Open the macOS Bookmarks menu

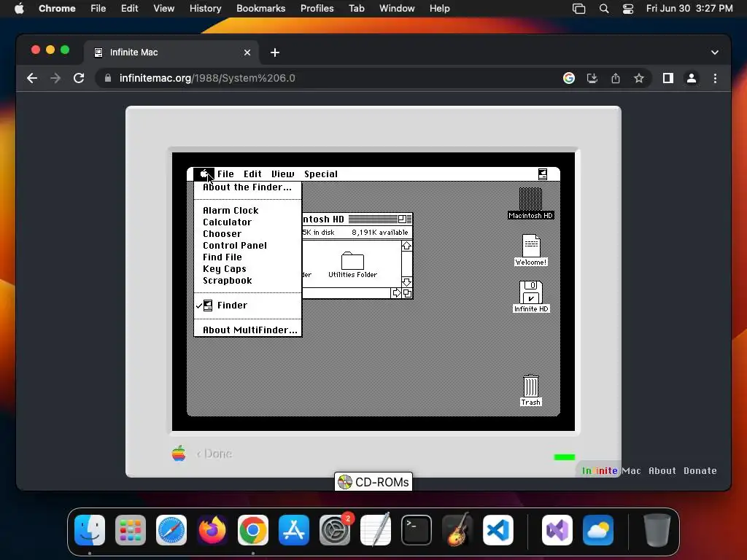(260, 9)
